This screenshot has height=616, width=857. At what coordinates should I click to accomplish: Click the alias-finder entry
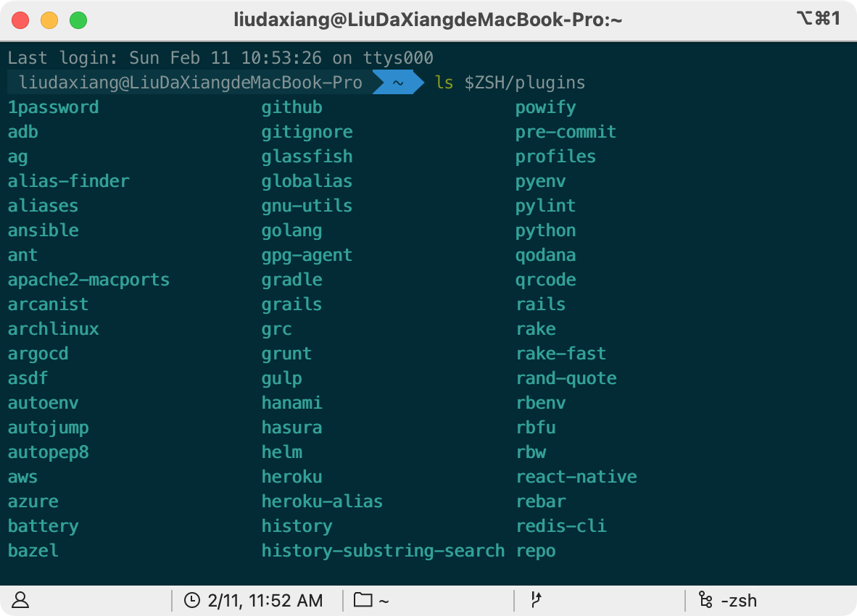click(x=68, y=180)
